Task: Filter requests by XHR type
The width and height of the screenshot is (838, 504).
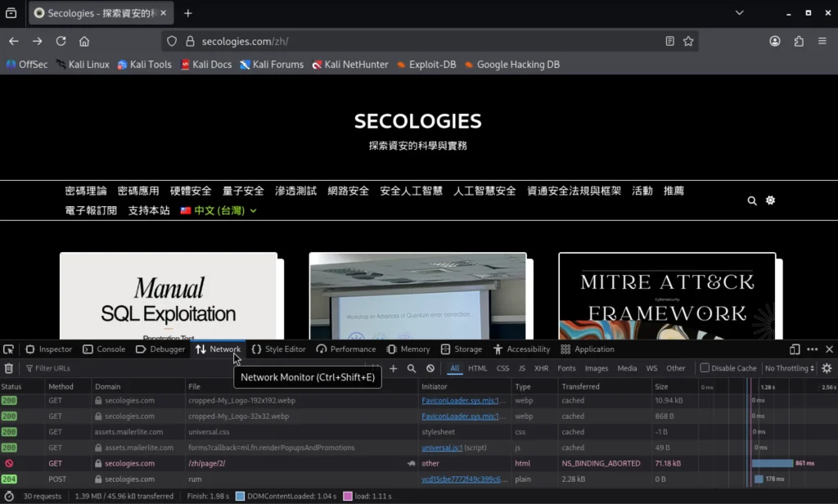Action: tap(541, 369)
